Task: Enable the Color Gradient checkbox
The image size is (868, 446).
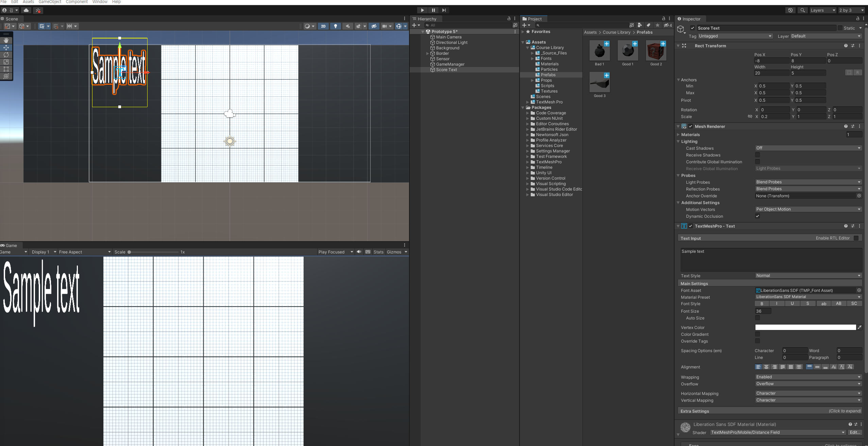Action: (758, 334)
